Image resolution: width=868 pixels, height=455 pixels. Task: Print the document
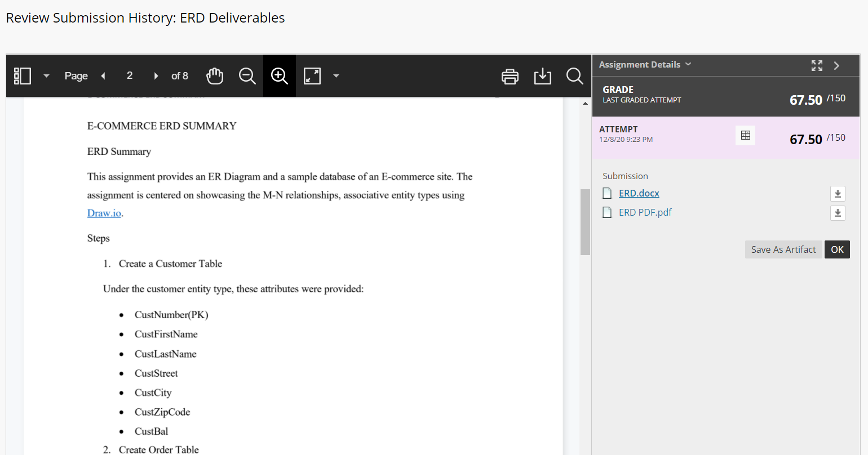[510, 76]
